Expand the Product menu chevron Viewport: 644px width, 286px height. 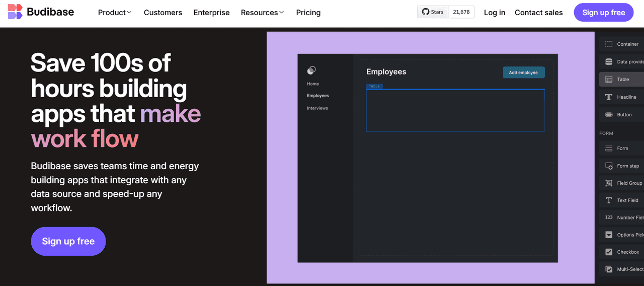129,13
